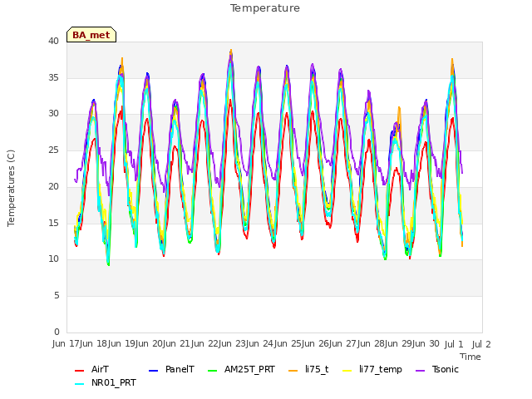Click the Tsonic purple legend swatch
This screenshot has height=399, width=532.
(x=420, y=371)
